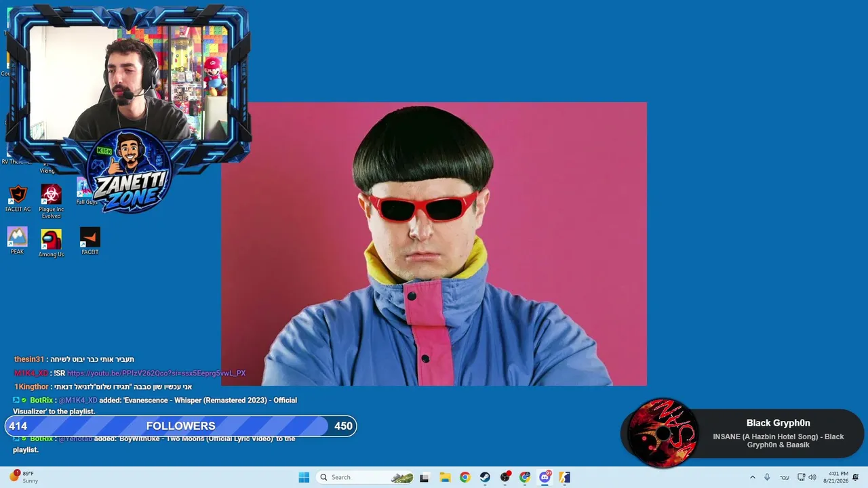Switch to Google Chrome on the taskbar
The image size is (868, 488).
tap(465, 477)
